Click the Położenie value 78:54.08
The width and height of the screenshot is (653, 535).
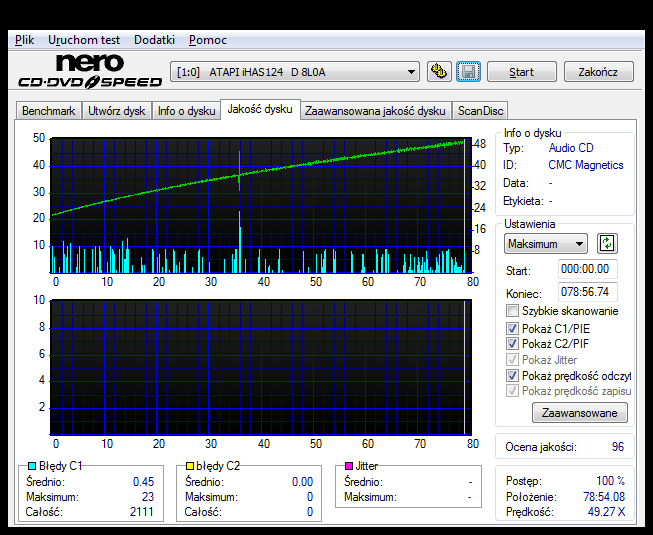pos(604,496)
